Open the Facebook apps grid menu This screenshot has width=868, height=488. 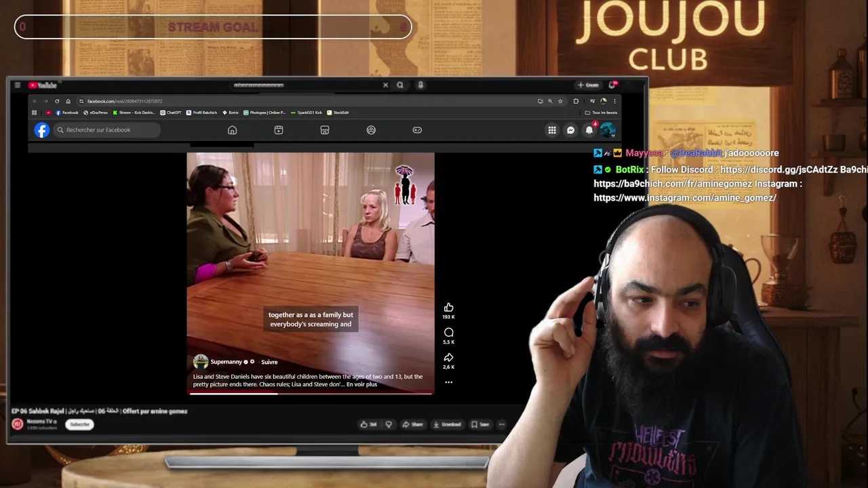point(552,130)
